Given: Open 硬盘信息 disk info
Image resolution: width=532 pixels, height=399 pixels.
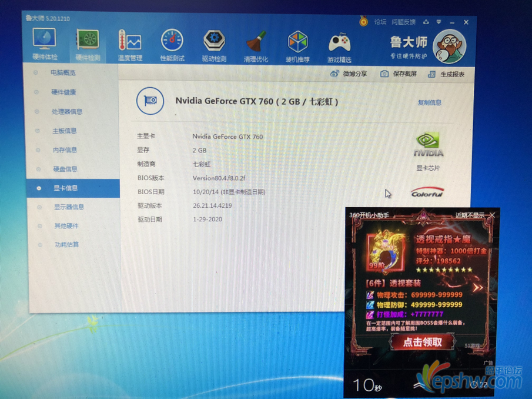Looking at the screenshot, I should (65, 169).
